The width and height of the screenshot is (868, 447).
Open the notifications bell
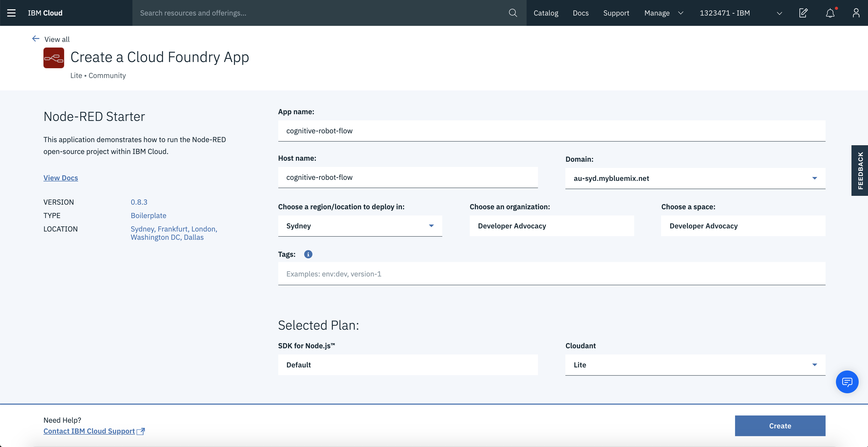(x=830, y=13)
